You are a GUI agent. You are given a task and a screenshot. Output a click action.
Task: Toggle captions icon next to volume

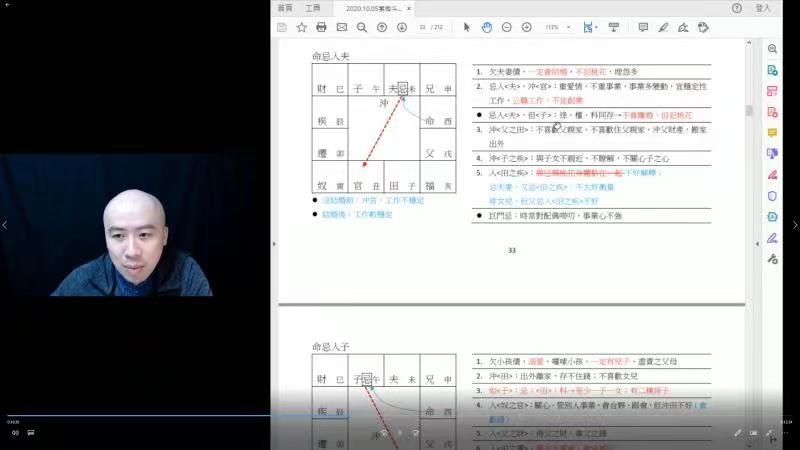click(31, 433)
